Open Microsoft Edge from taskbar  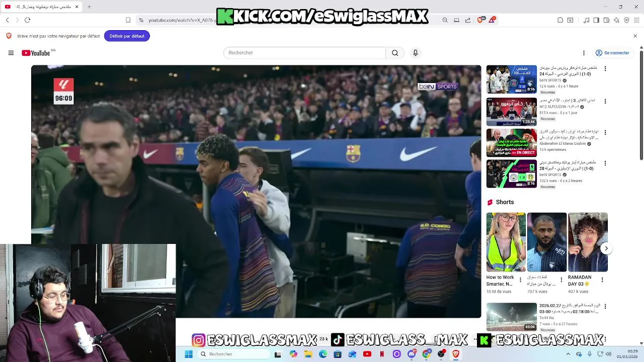coord(323,354)
